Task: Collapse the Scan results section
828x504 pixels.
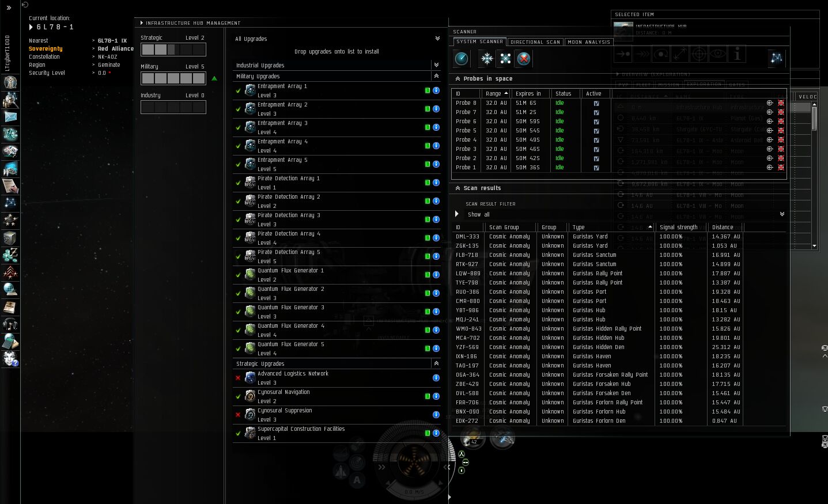Action: [458, 188]
